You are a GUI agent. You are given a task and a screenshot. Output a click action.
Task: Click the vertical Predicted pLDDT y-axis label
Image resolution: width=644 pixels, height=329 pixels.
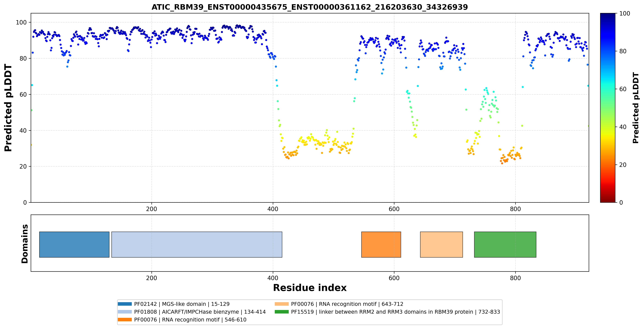coord(8,108)
